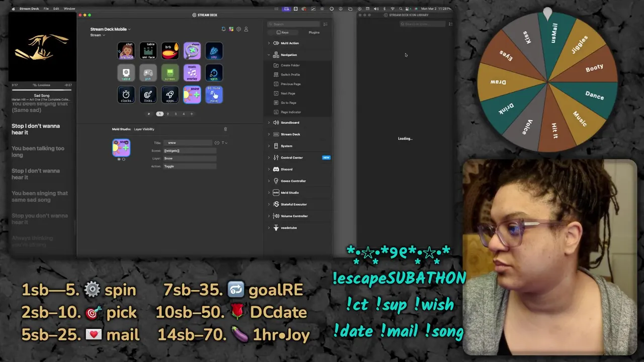Toggle action list view icon beside search
This screenshot has height=362, width=644.
pos(325,24)
